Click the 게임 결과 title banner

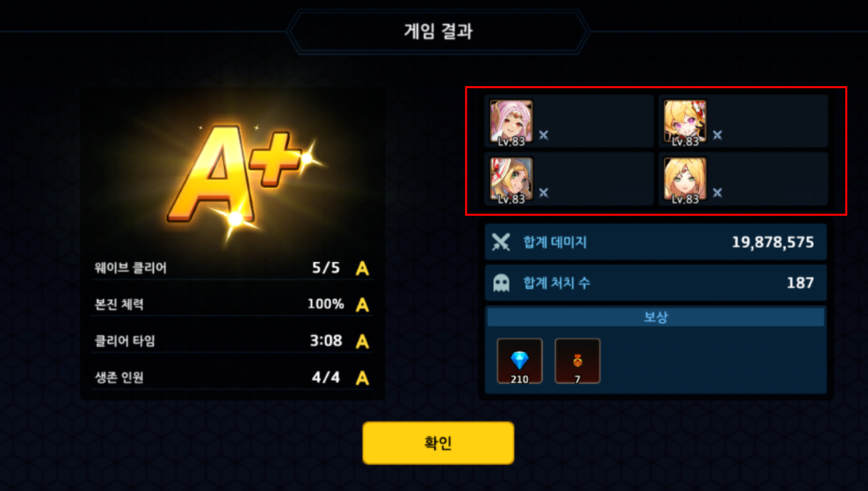click(438, 31)
